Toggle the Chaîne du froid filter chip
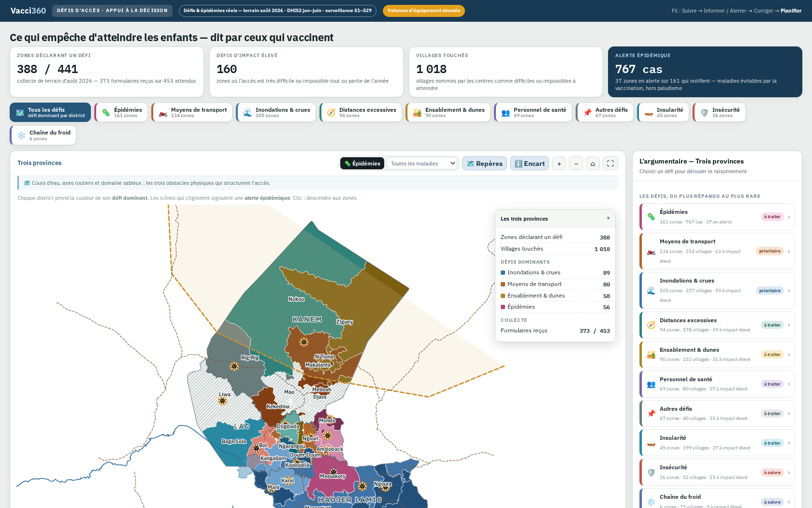The image size is (812, 508). pos(43,135)
